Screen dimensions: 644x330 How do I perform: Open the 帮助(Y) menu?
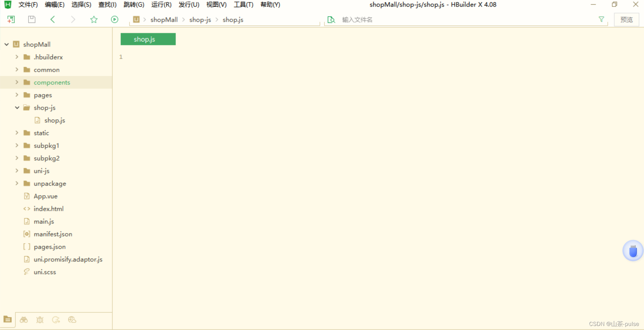[270, 5]
